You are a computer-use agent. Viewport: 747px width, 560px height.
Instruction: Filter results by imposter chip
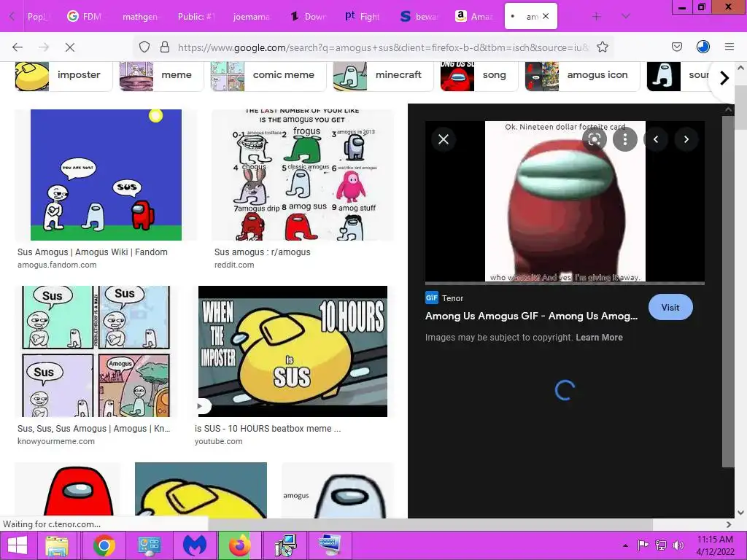(x=63, y=75)
